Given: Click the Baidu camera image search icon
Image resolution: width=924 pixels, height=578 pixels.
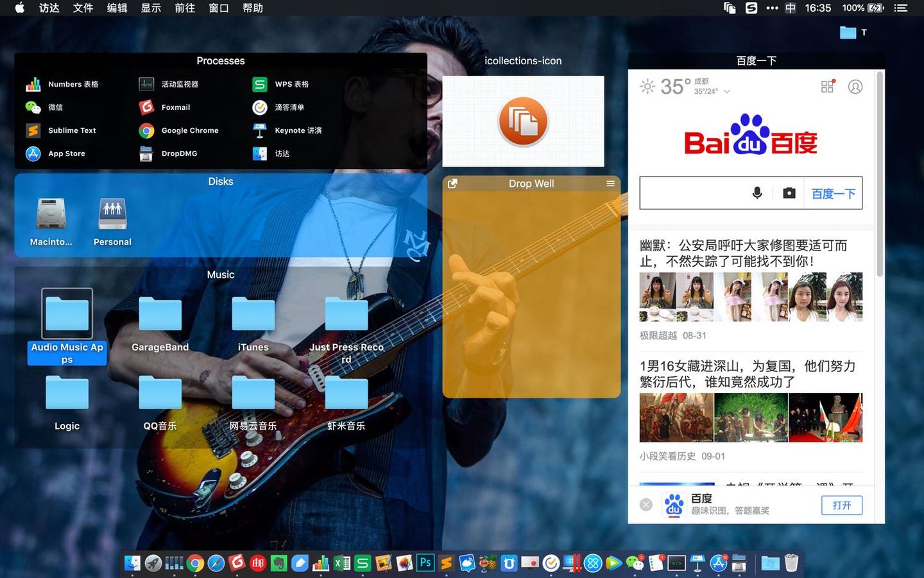Looking at the screenshot, I should tap(789, 193).
